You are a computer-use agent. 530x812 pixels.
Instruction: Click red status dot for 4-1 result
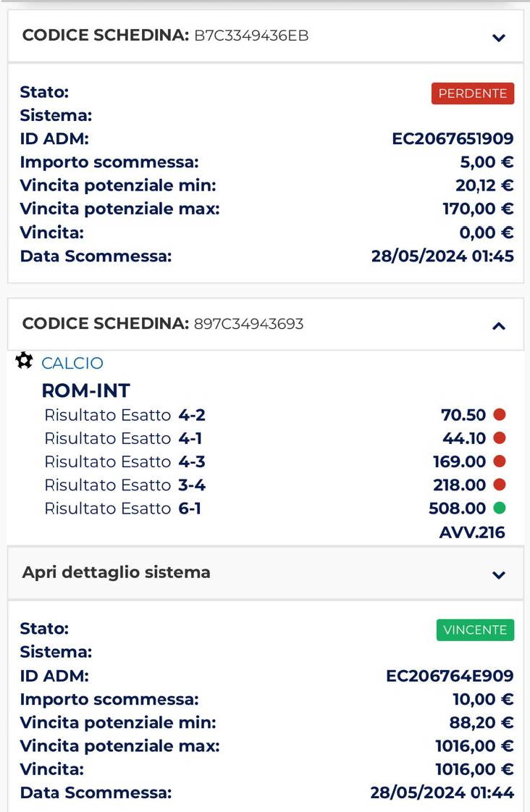(500, 438)
